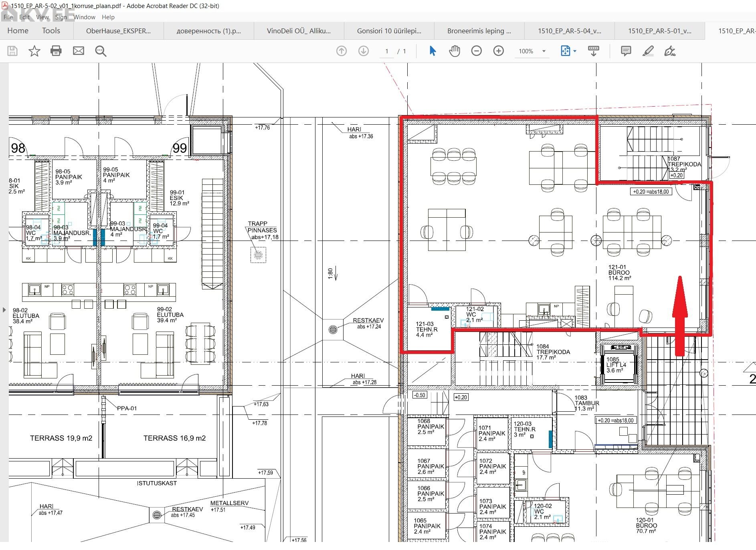Activate the arrow Selection tool
This screenshot has height=550, width=756.
[433, 51]
